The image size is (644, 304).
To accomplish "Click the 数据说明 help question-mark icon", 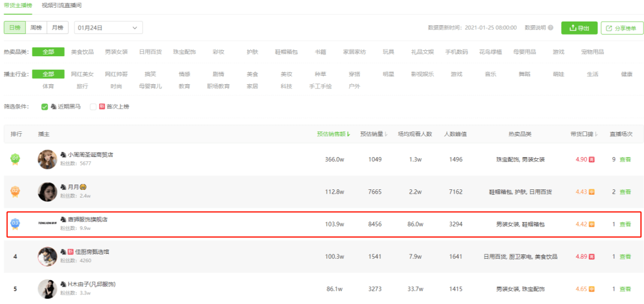I will point(550,28).
